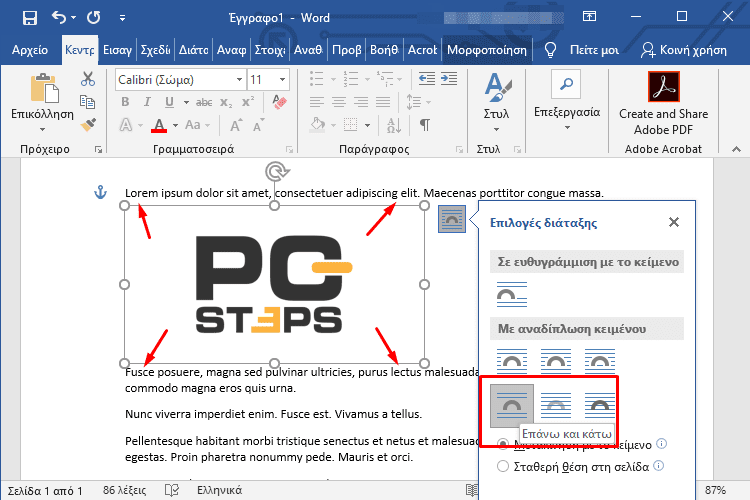Apply paragraph shading fill bucket

[x=317, y=125]
